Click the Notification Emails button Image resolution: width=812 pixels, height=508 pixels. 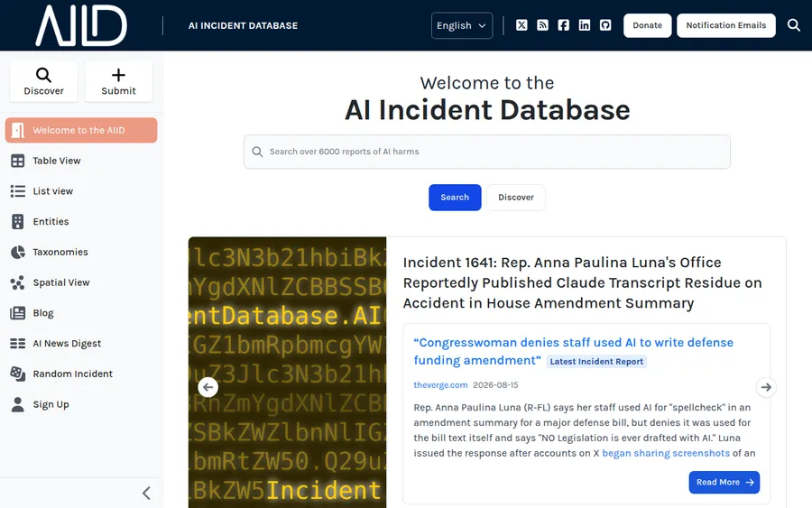click(726, 25)
